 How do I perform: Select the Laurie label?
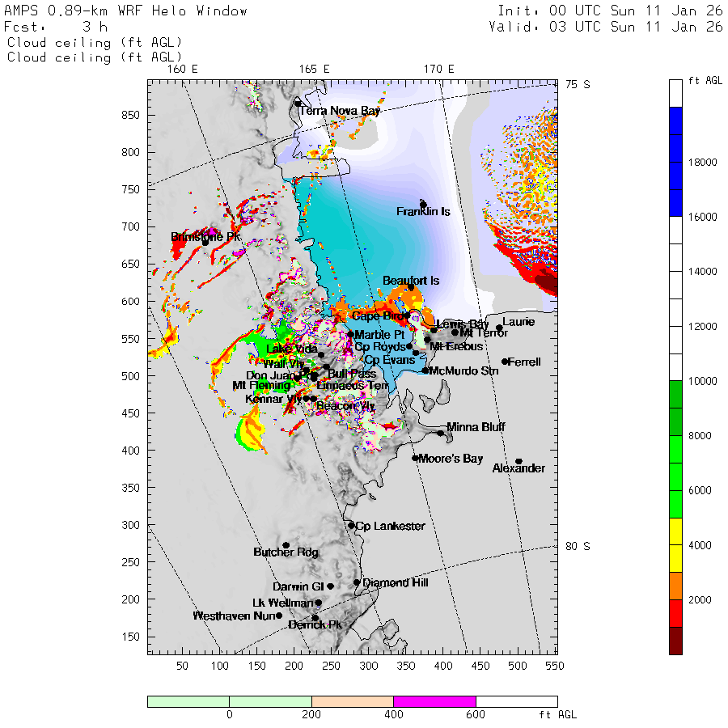tap(518, 322)
